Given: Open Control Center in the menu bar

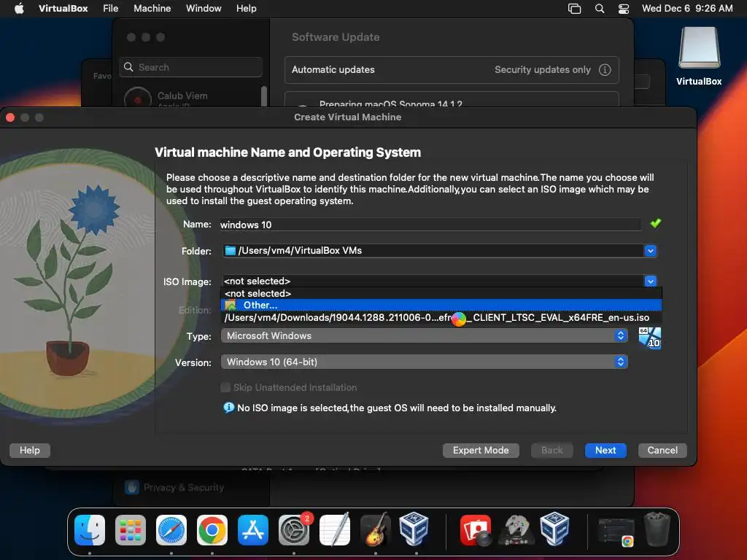Looking at the screenshot, I should pos(624,9).
